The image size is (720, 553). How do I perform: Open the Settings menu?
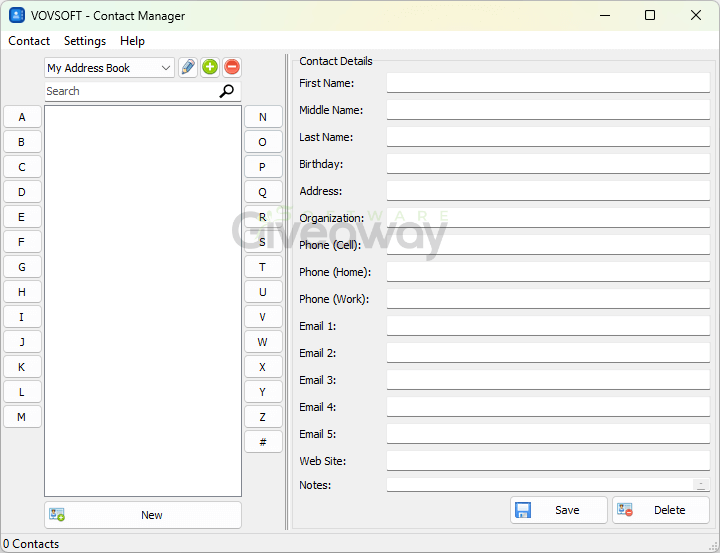click(x=85, y=41)
